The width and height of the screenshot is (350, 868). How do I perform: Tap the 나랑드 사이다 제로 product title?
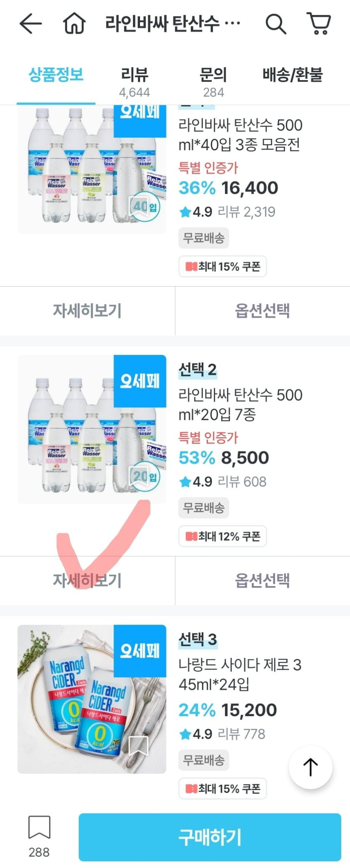pyautogui.click(x=240, y=675)
